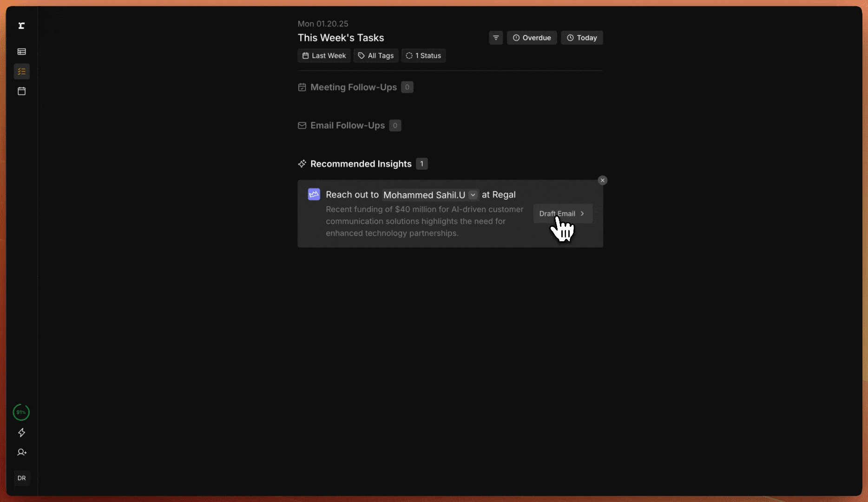
Task: Expand the Email Follow-Ups section
Action: coord(347,125)
